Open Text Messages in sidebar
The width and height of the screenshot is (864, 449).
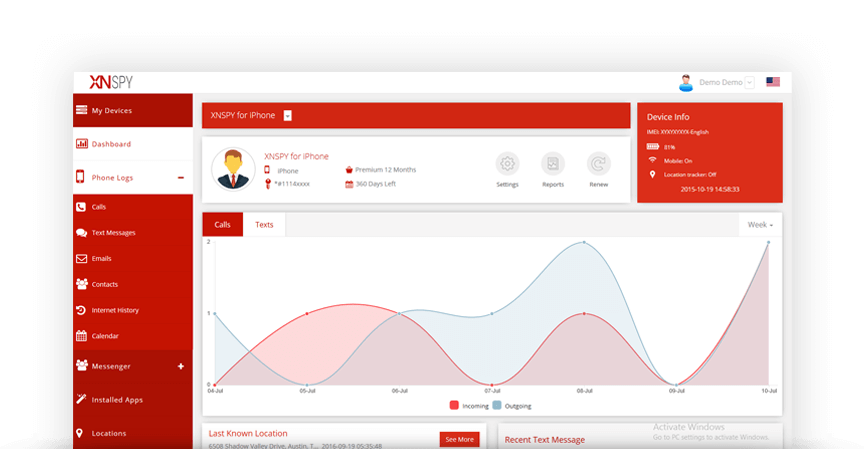(x=113, y=233)
